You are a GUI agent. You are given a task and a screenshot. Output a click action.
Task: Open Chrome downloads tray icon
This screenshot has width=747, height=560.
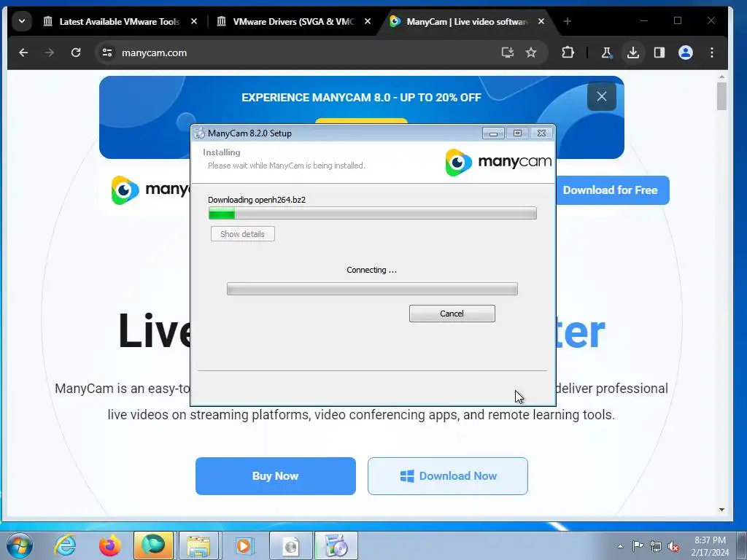pos(632,52)
